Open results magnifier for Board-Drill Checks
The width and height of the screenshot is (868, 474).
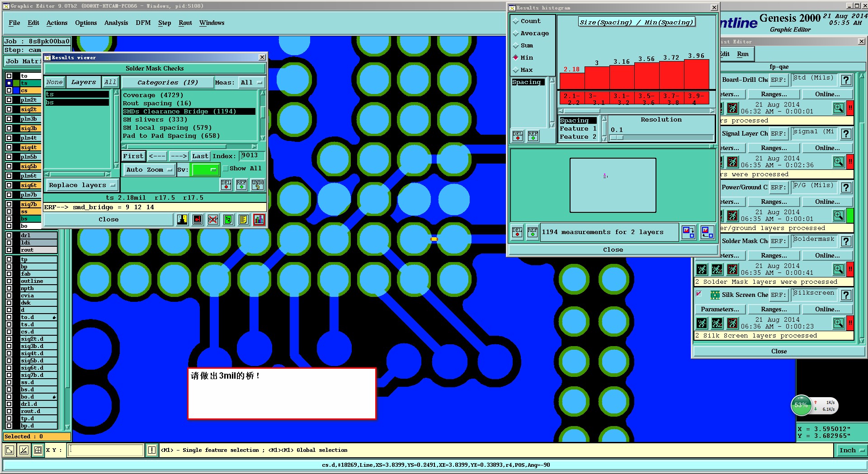839,108
